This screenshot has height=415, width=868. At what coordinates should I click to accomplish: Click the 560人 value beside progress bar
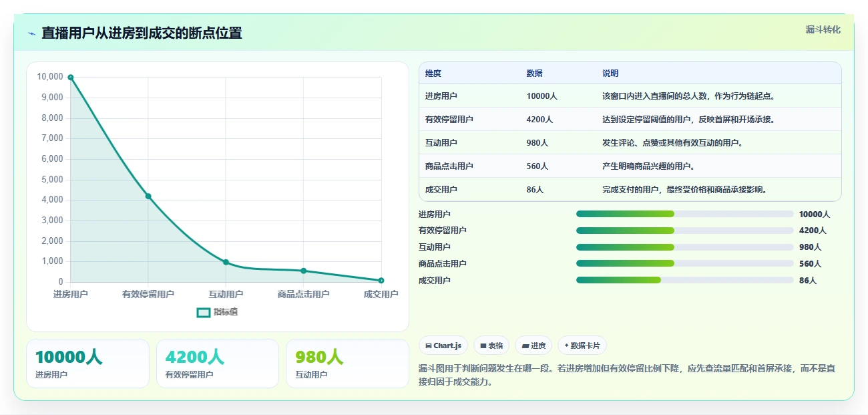coord(811,264)
